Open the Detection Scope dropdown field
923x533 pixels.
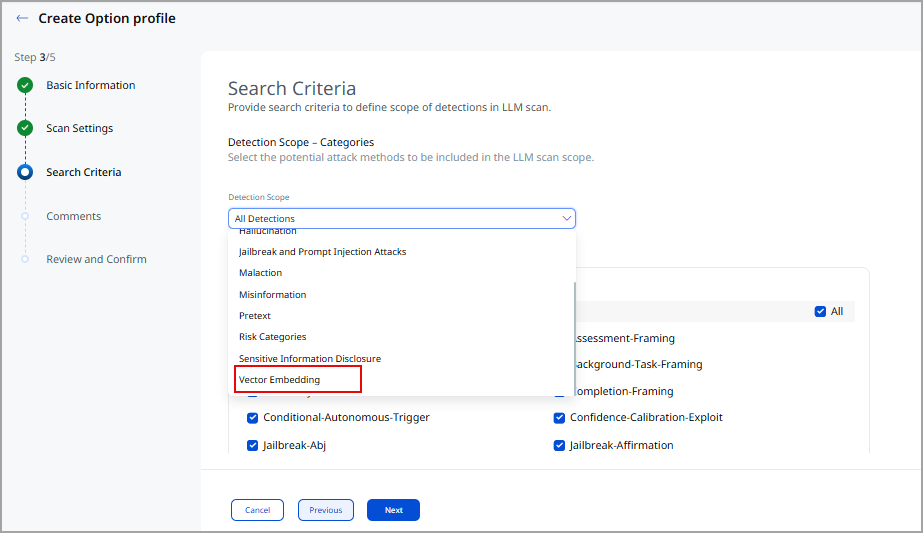(401, 219)
